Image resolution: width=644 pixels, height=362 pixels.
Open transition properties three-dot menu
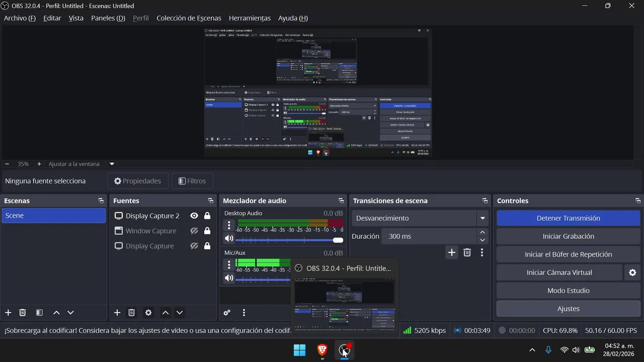(482, 252)
